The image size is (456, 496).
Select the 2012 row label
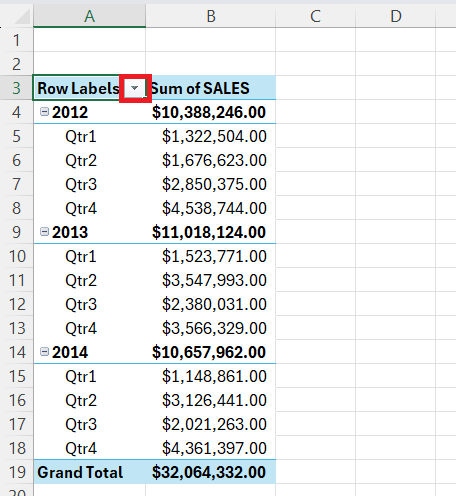tap(70, 112)
